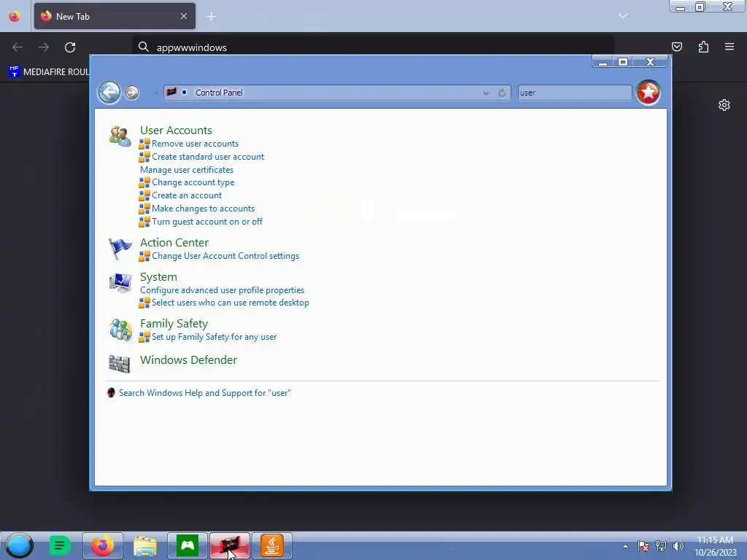
Task: Open Make changes to accounts
Action: pos(203,209)
